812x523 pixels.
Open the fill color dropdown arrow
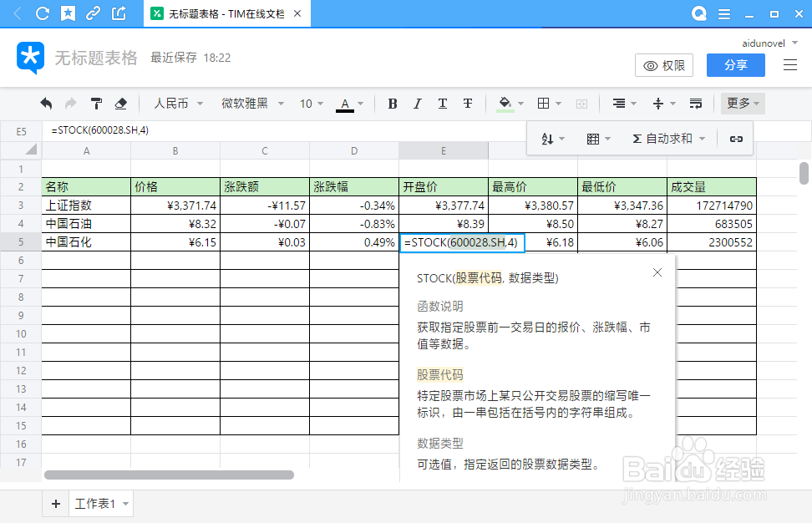521,104
